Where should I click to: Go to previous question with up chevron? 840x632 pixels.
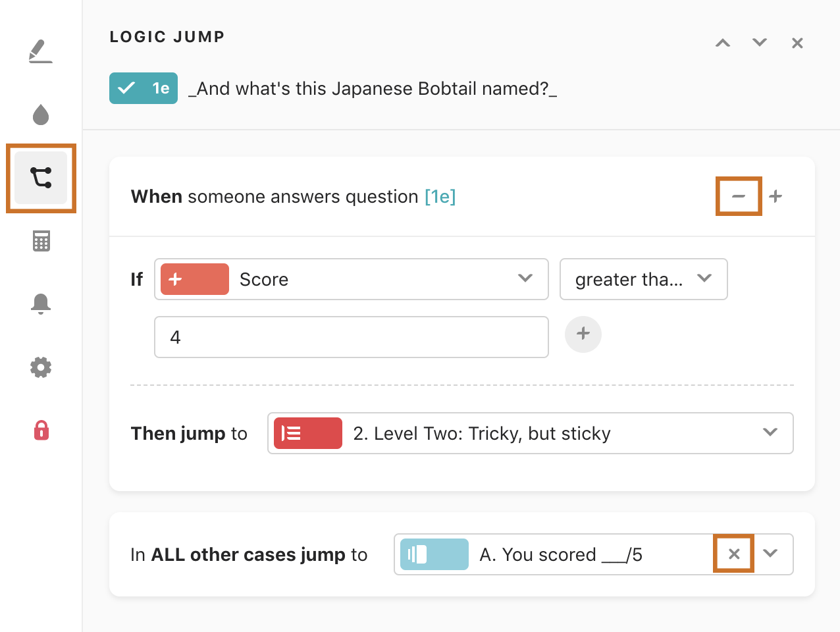coord(723,43)
